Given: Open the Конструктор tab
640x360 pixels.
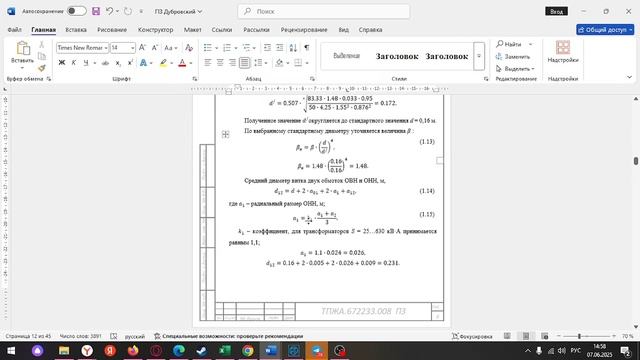Looking at the screenshot, I should click(156, 30).
